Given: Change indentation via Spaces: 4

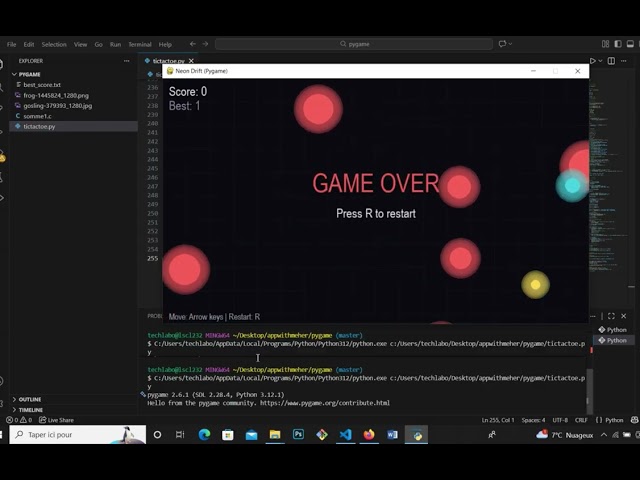Looking at the screenshot, I should [x=533, y=420].
